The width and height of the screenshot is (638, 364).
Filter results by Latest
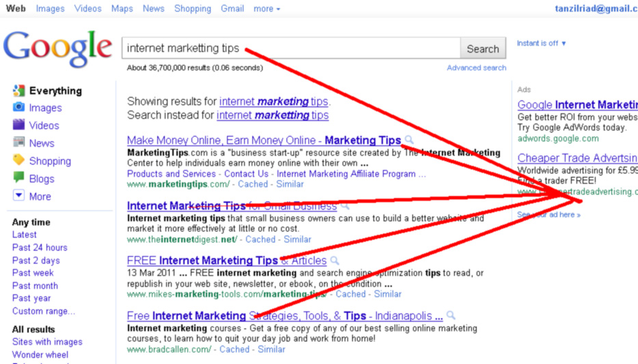coord(25,234)
